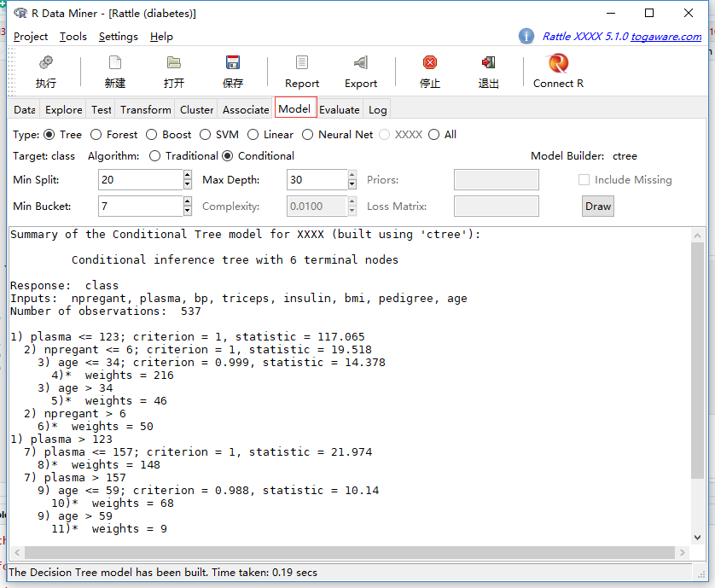Maximize the R Data Miner window

pyautogui.click(x=649, y=13)
